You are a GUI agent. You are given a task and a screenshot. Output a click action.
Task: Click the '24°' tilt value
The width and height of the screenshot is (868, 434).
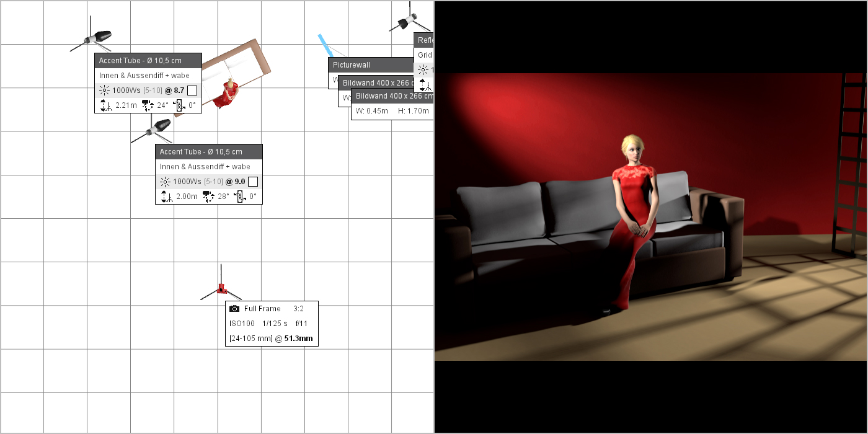click(x=162, y=105)
